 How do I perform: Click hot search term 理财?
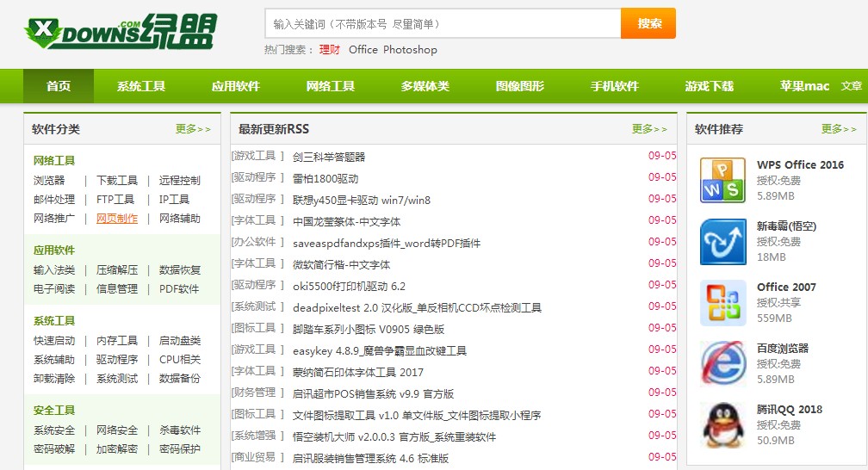[329, 50]
